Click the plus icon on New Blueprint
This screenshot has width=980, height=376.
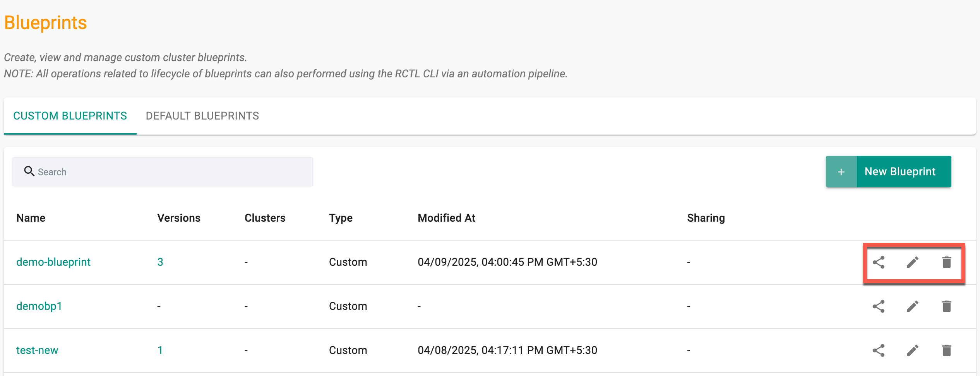point(841,172)
